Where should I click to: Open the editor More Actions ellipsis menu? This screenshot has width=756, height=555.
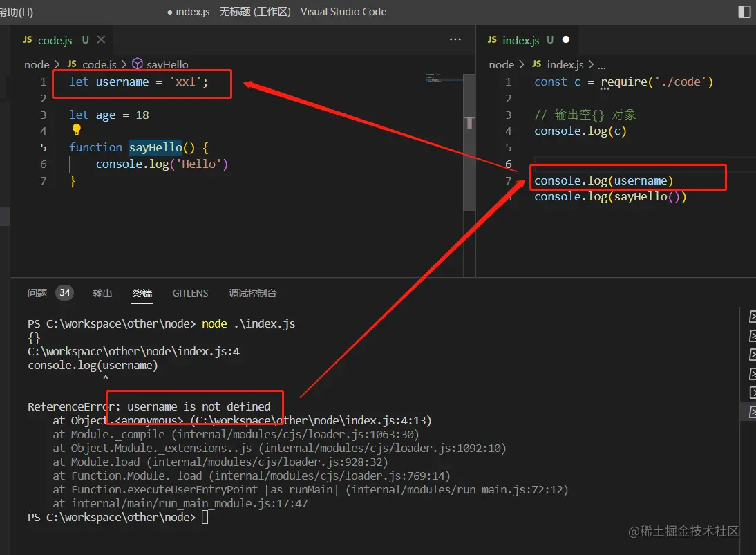455,39
